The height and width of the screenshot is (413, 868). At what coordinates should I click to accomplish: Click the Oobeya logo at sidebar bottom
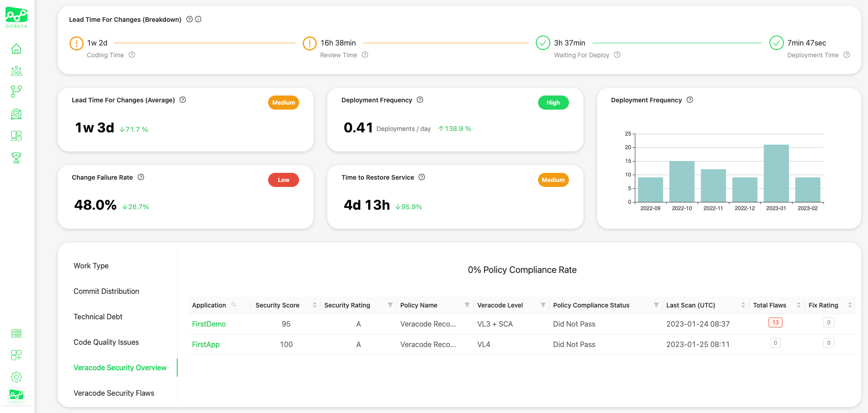click(16, 396)
